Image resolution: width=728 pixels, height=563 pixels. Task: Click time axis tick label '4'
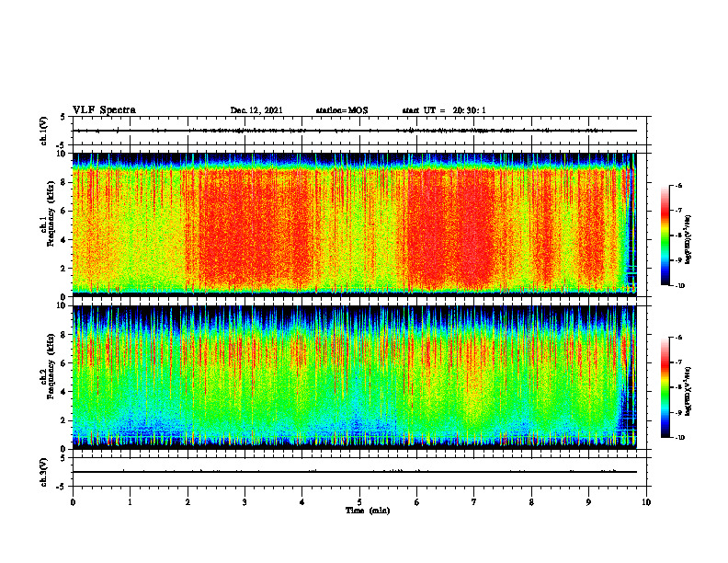click(x=302, y=502)
